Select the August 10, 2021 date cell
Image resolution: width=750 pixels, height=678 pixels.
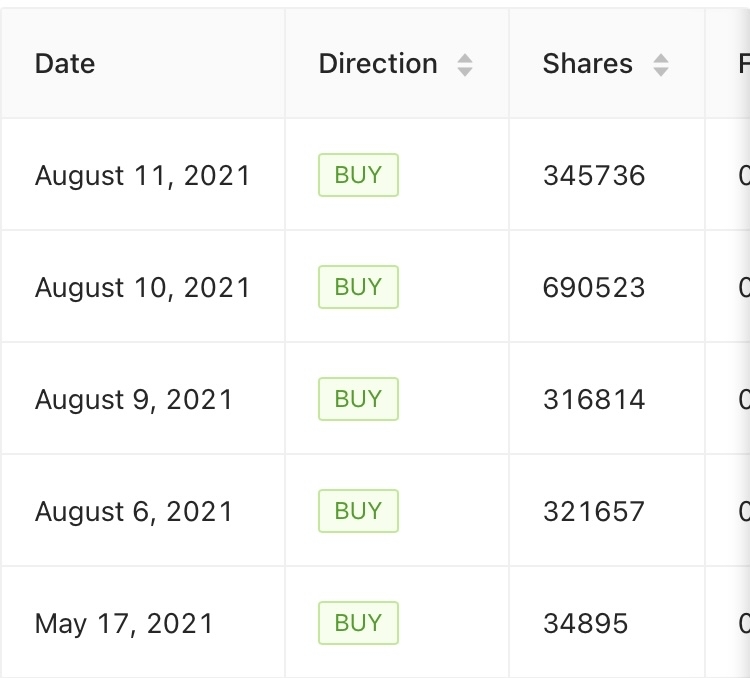(x=143, y=288)
